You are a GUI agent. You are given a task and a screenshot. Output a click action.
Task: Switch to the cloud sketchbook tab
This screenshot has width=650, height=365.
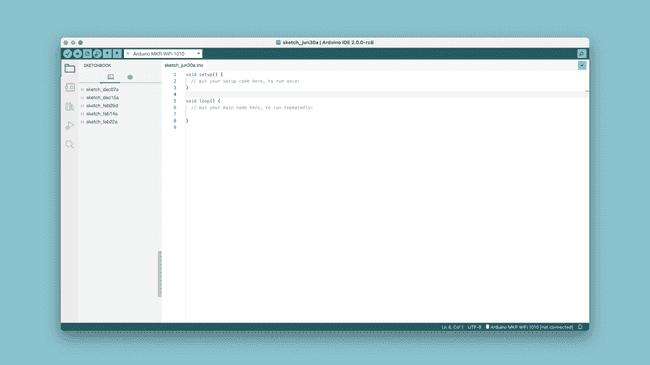130,77
